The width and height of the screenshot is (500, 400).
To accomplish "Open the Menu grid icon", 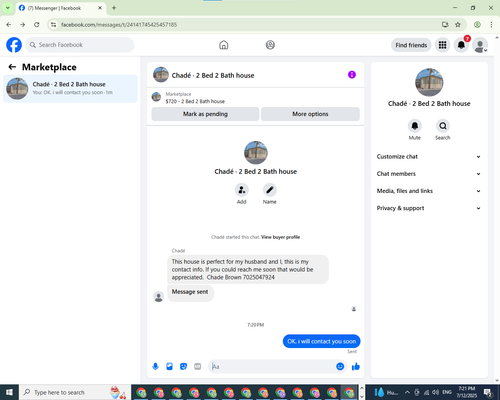I will coord(442,45).
